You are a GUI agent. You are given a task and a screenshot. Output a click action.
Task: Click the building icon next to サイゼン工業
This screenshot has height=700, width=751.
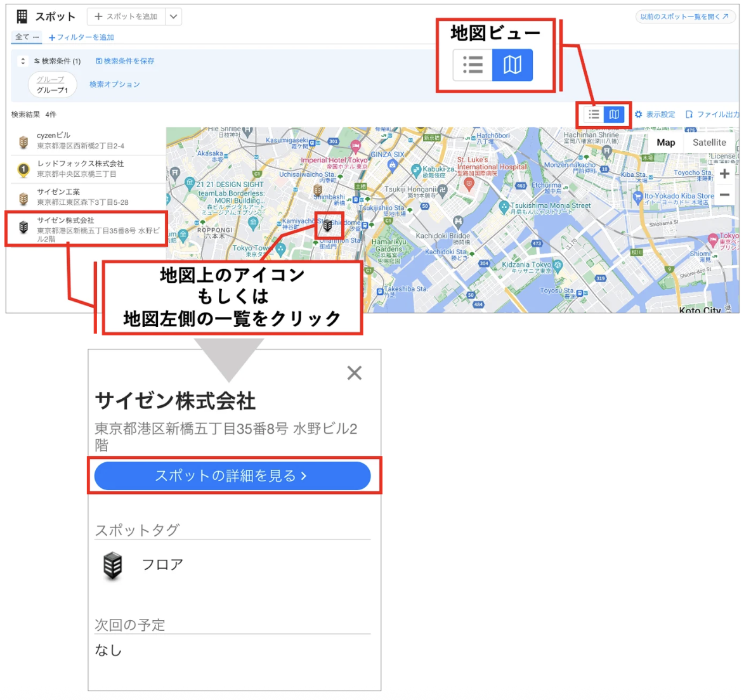[23, 198]
